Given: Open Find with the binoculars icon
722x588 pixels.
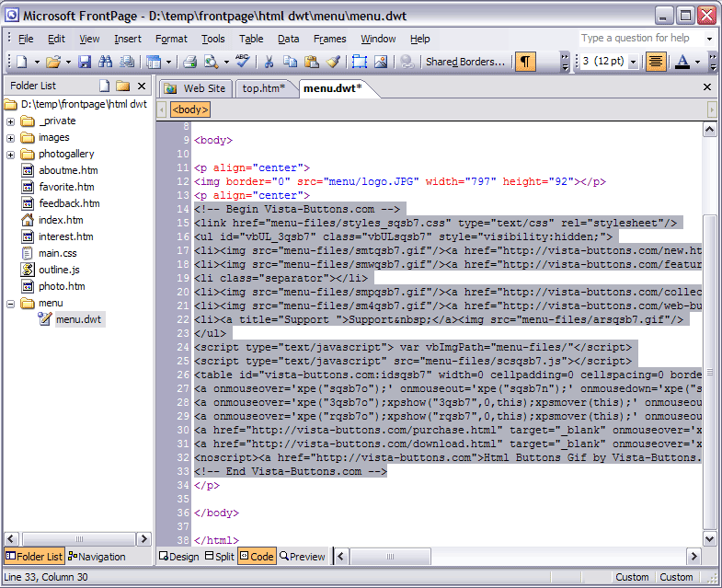Looking at the screenshot, I should (x=105, y=62).
